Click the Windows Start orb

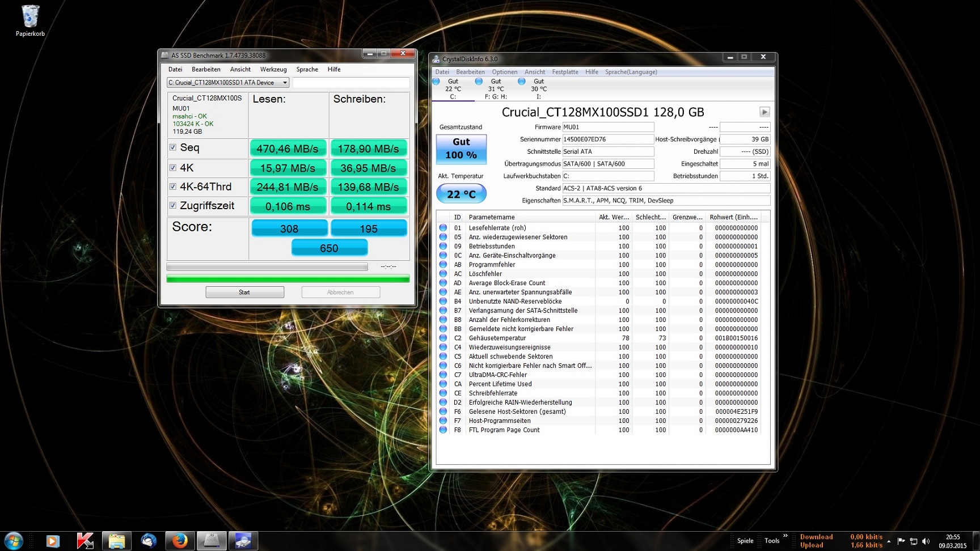point(13,541)
